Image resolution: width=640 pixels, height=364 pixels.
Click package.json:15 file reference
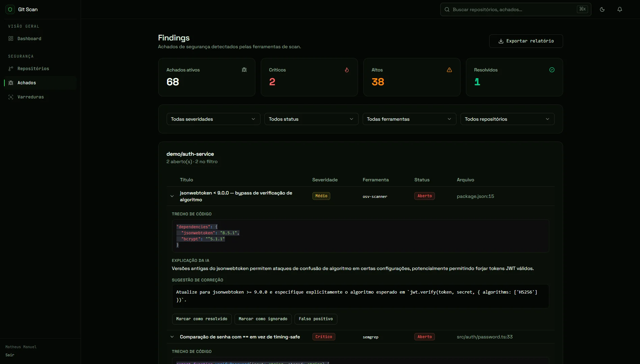point(475,196)
